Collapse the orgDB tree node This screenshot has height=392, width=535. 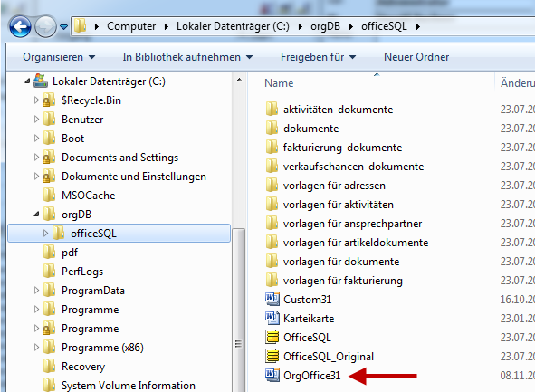36,215
